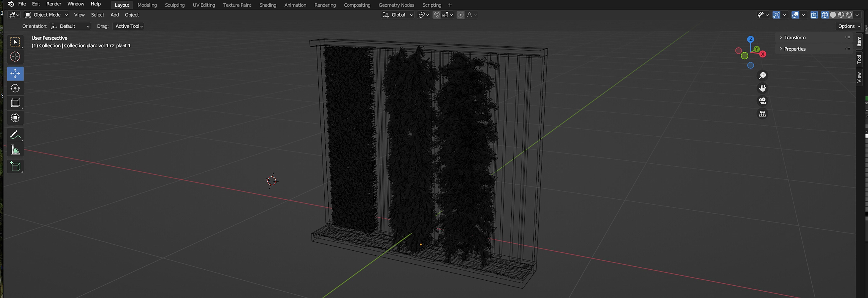Viewport: 868px width, 298px height.
Task: Open the viewport View menu
Action: click(x=79, y=15)
